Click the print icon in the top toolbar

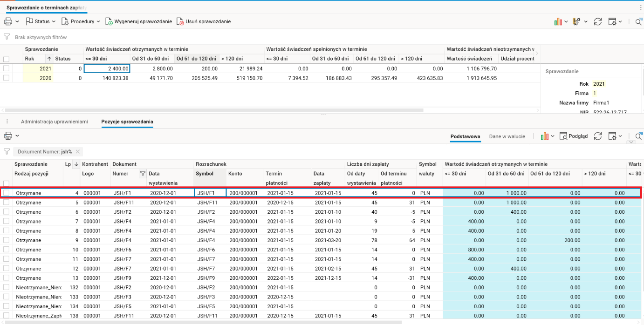(8, 21)
